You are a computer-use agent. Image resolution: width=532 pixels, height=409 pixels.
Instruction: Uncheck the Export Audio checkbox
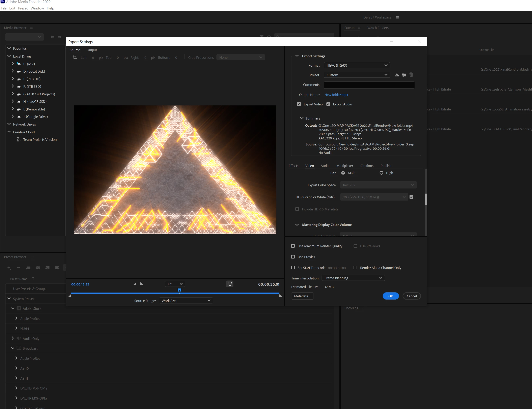(328, 104)
